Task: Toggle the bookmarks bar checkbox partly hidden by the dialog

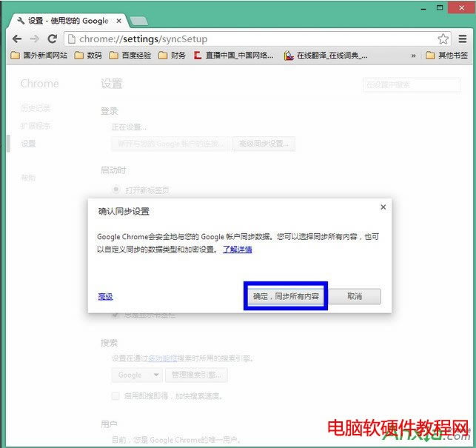Action: (115, 315)
